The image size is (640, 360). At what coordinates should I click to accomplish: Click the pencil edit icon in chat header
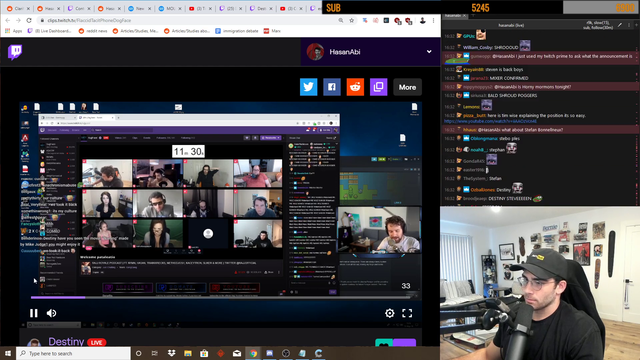click(620, 25)
